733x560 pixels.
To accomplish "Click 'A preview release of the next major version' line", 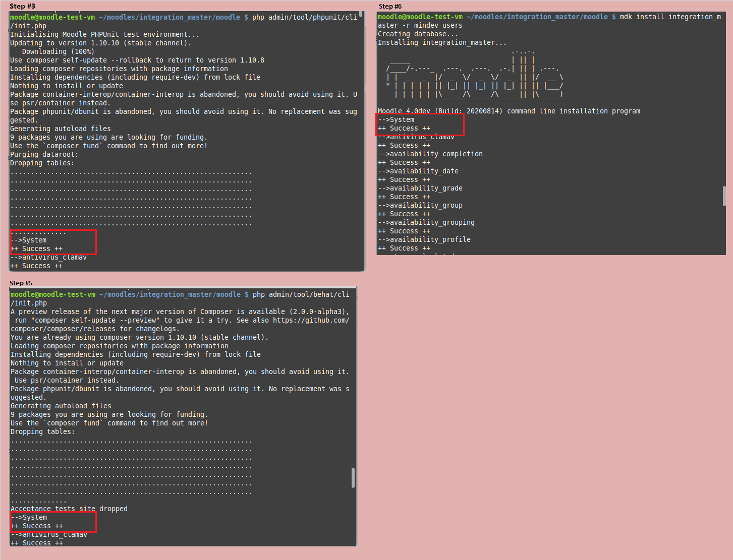I will pos(180,312).
